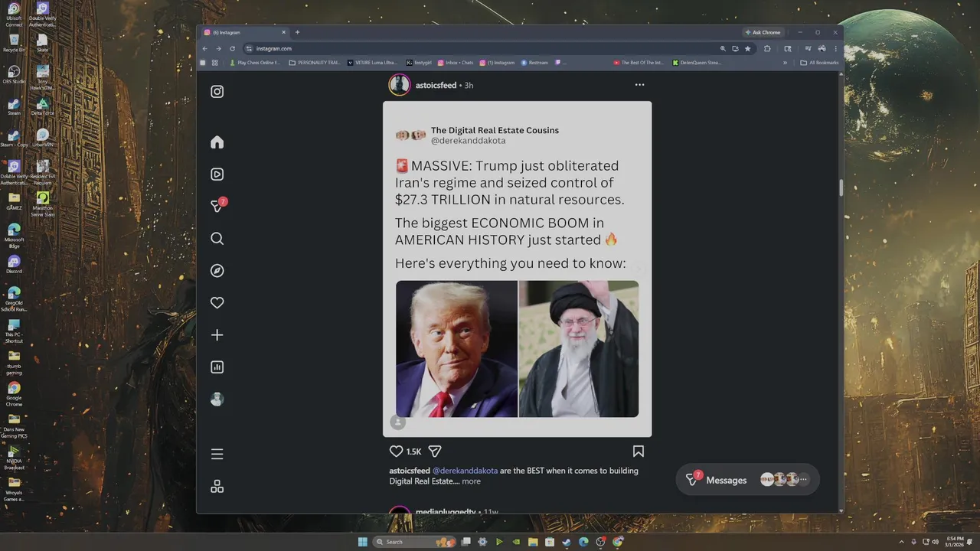Open the VITURE Luma Ultra bookmark
Screen dimensions: 980x551
pyautogui.click(x=372, y=63)
